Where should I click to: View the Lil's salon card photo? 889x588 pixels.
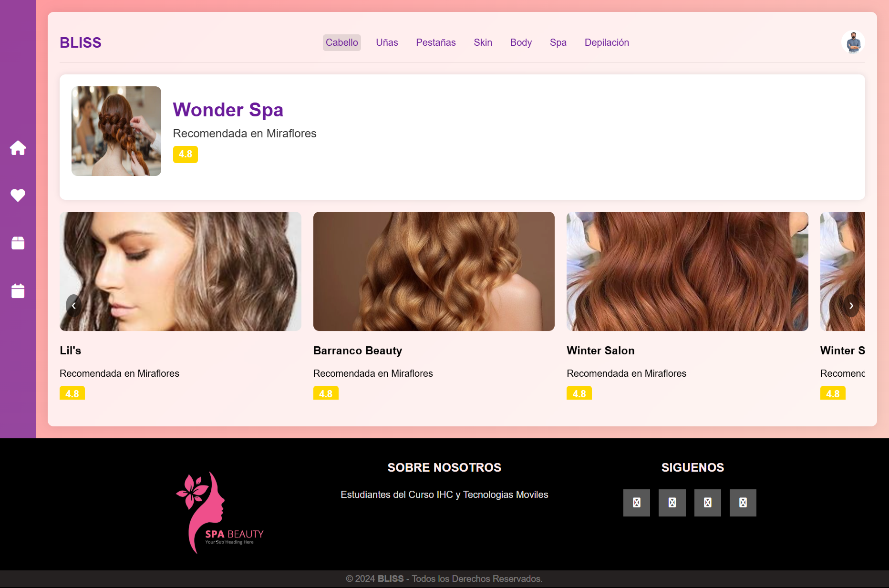pyautogui.click(x=180, y=271)
